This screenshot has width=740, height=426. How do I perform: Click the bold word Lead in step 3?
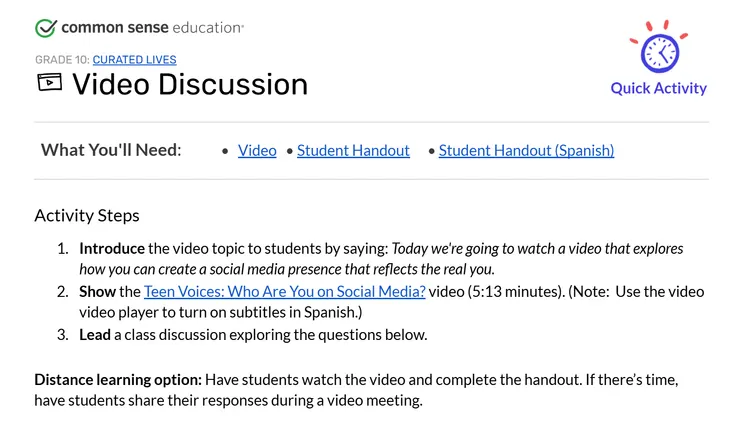95,335
